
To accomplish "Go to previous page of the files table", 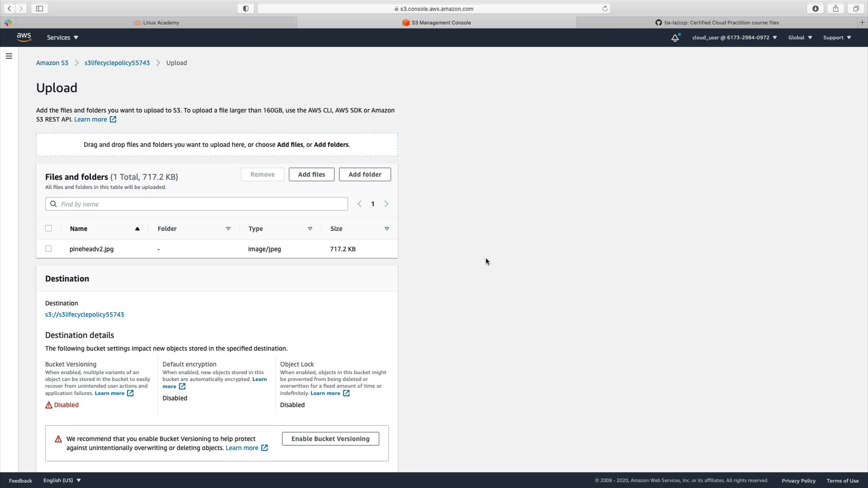I will click(x=360, y=204).
